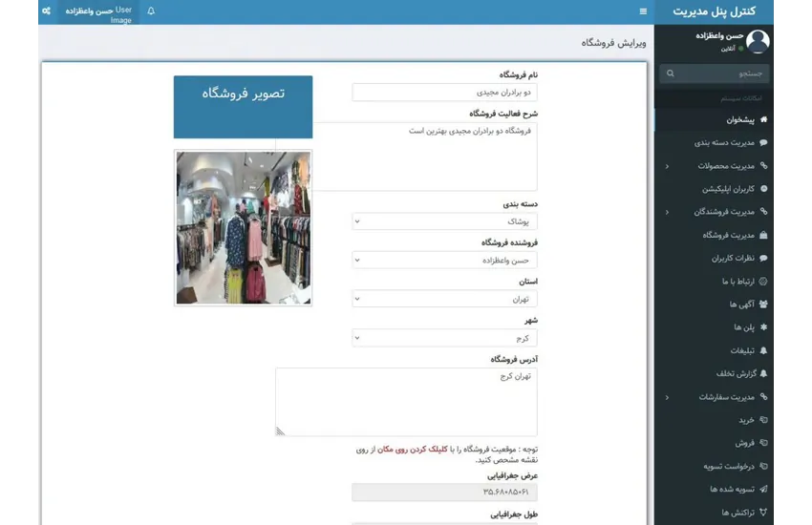Click the link icon beside مدیریت سفارشات
This screenshot has width=812, height=525.
point(763,397)
